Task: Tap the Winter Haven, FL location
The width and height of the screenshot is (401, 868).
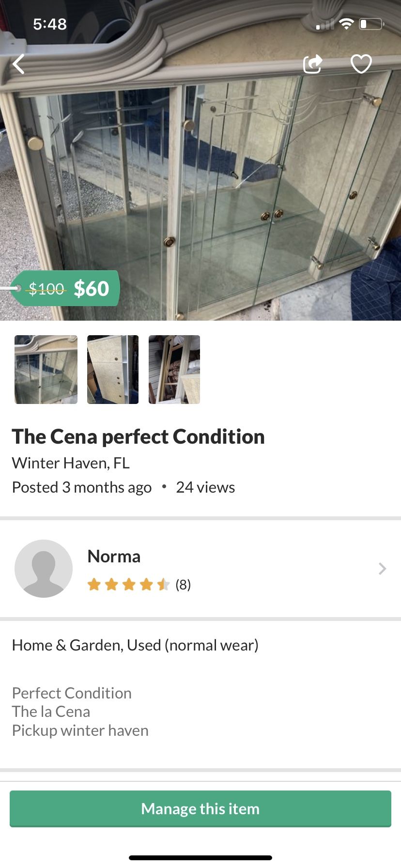Action: 71,463
